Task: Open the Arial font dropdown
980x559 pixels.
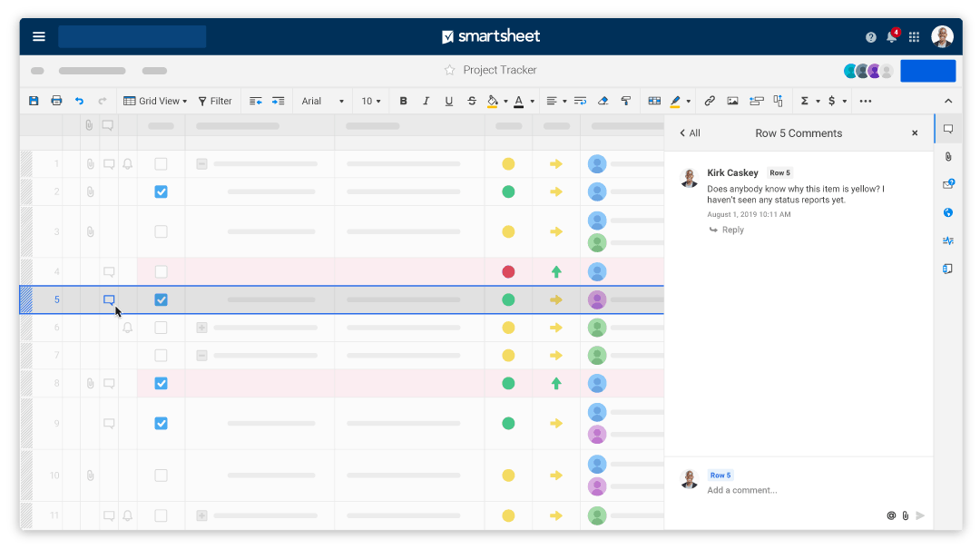Action: (x=323, y=101)
